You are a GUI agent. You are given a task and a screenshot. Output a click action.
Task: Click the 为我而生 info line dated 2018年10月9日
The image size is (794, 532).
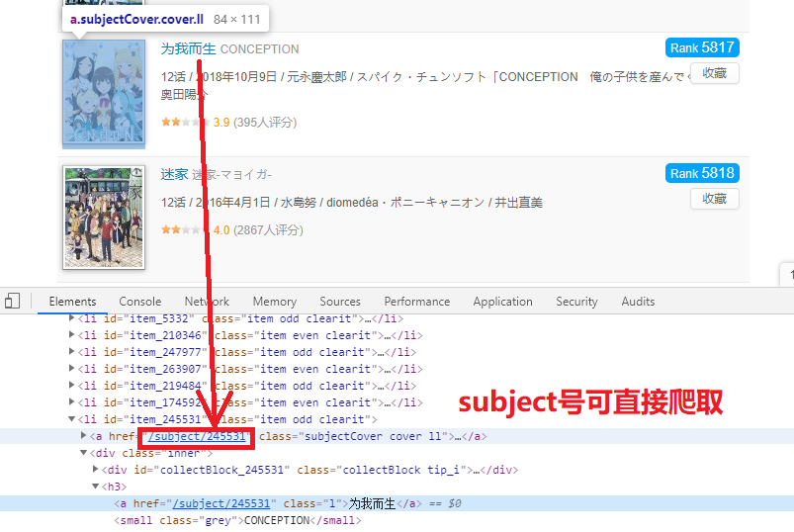424,85
